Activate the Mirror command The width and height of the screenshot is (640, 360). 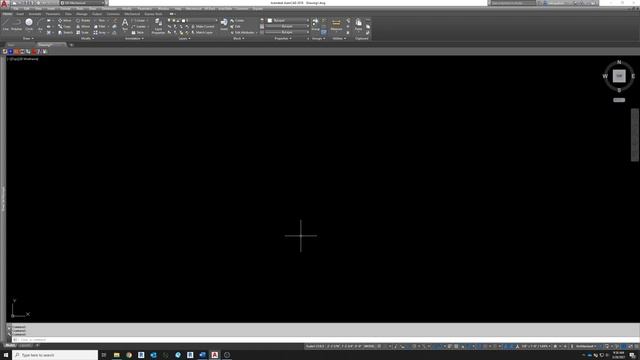[x=83, y=27]
